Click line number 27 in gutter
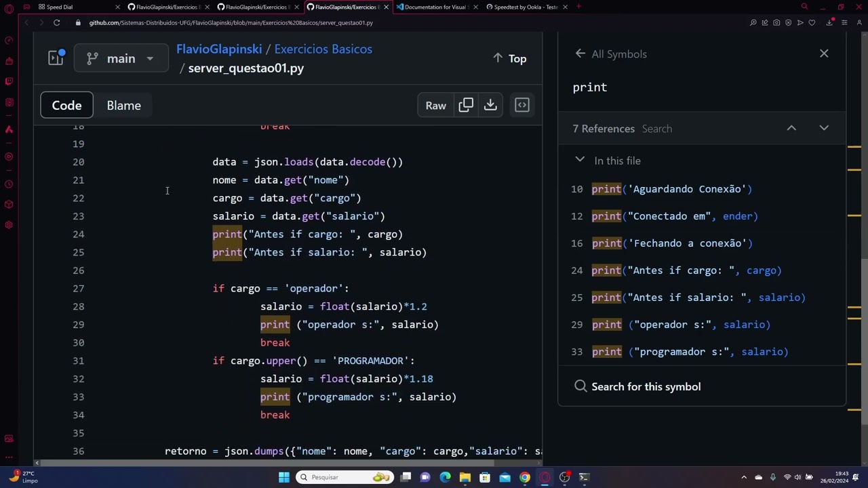 tap(79, 288)
